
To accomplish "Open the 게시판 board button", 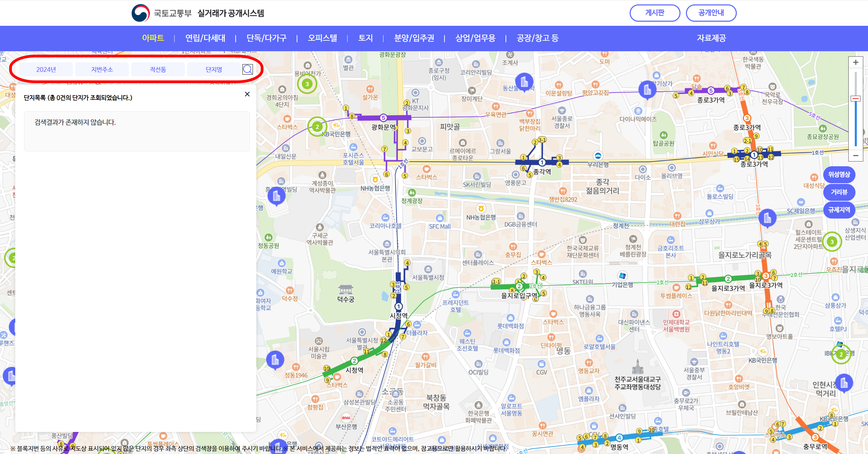I will [x=654, y=13].
